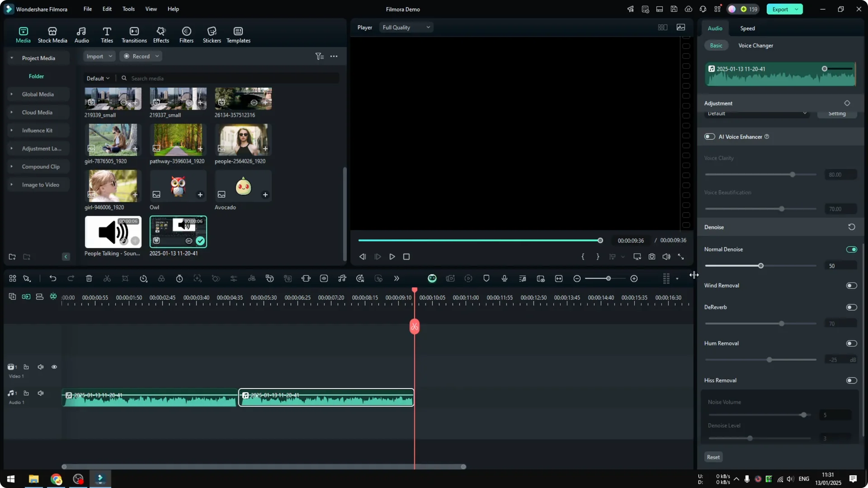Open the Templates panel
The width and height of the screenshot is (868, 488).
[x=238, y=35]
